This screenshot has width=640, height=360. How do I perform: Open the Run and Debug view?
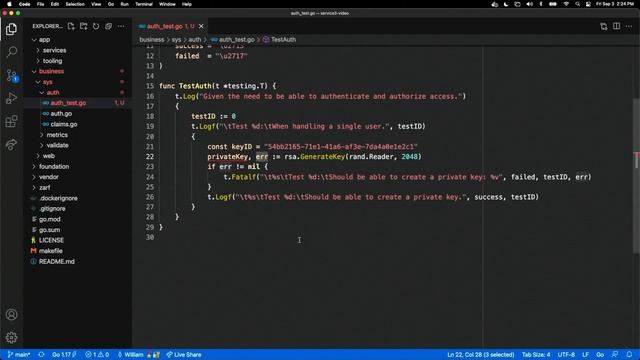(x=11, y=98)
